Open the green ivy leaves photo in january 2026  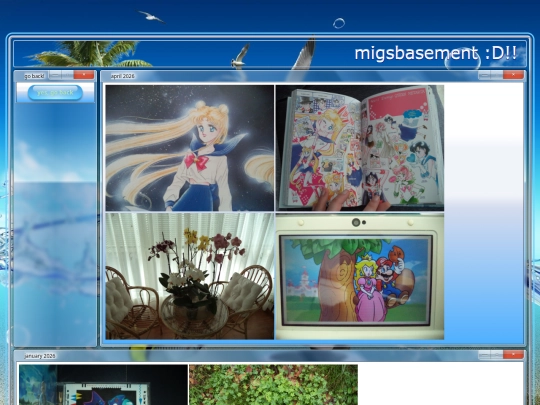click(x=273, y=385)
